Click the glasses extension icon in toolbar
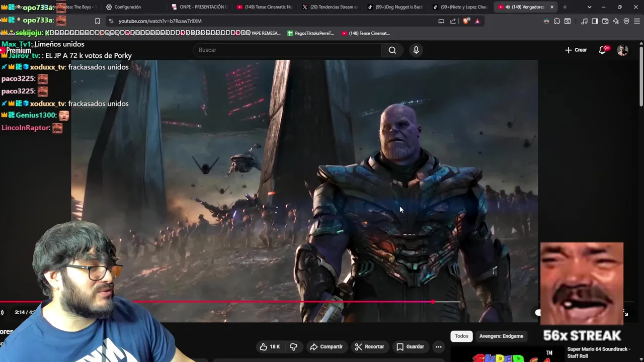This screenshot has width=644, height=362. pos(546,21)
